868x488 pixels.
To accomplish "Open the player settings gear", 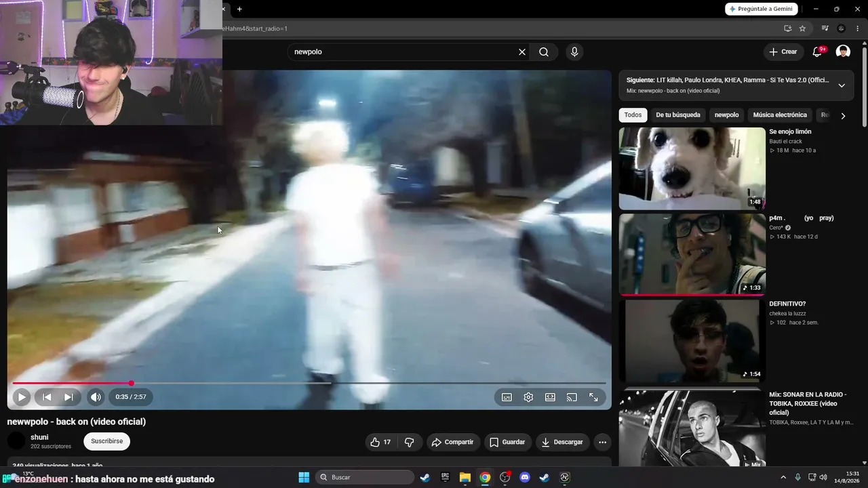I will click(528, 397).
